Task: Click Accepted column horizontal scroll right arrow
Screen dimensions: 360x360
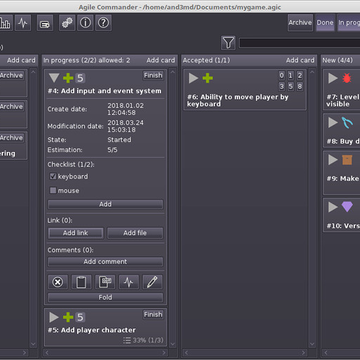Action: (303, 352)
